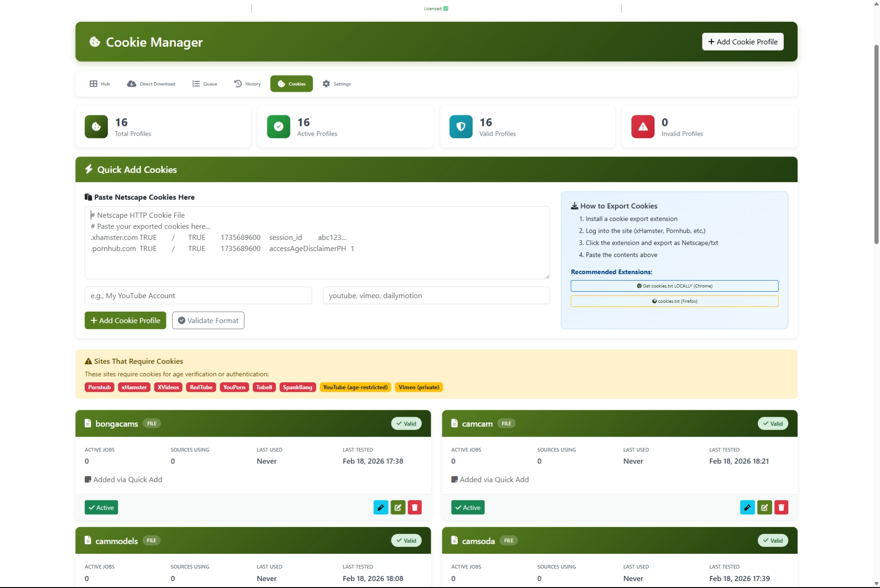This screenshot has height=588, width=880.
Task: Click the red warning icon for Invalid Profiles
Action: [x=642, y=127]
